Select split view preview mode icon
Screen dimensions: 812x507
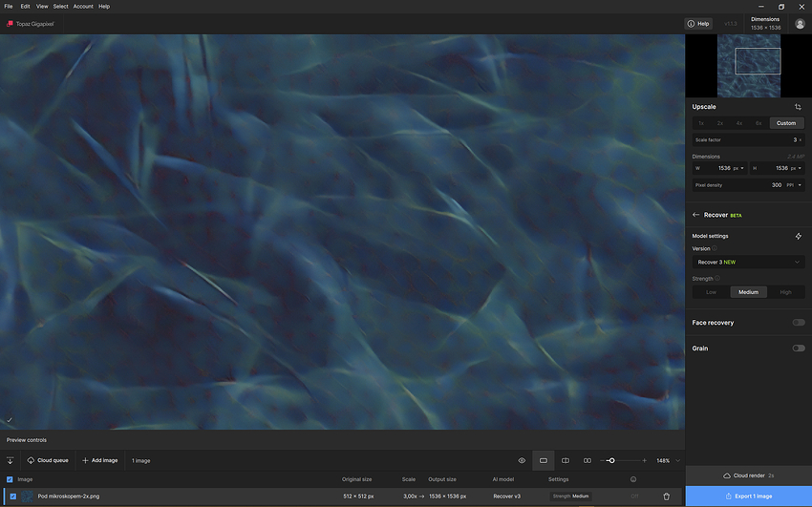(x=566, y=460)
